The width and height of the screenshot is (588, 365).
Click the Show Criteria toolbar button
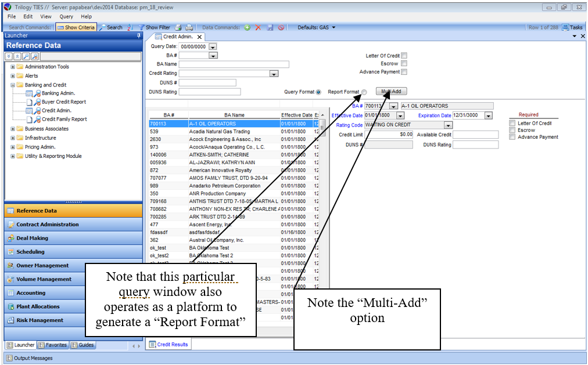point(76,27)
